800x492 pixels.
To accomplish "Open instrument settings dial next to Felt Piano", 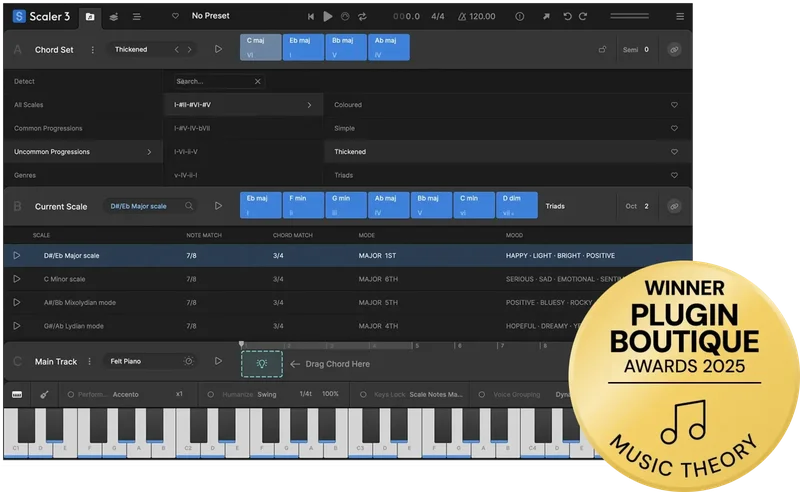I will 188,361.
